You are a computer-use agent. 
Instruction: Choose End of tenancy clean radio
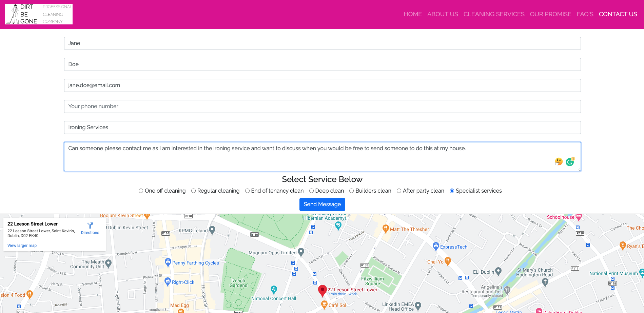coord(247,191)
